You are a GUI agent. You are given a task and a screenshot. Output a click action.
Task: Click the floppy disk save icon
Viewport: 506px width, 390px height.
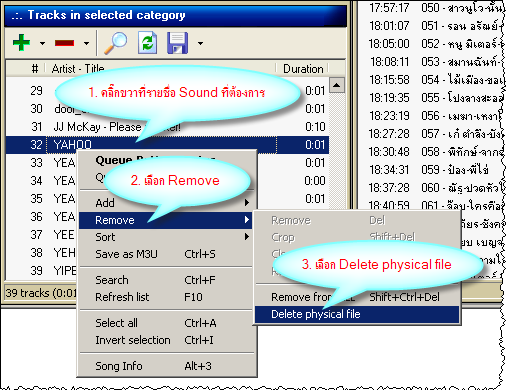pyautogui.click(x=177, y=43)
